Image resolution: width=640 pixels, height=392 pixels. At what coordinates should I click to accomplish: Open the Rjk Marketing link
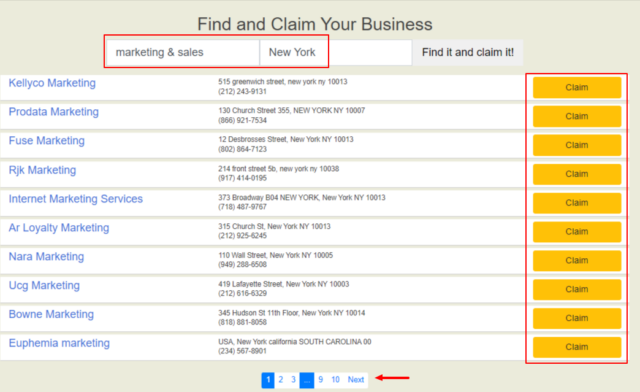tap(42, 170)
